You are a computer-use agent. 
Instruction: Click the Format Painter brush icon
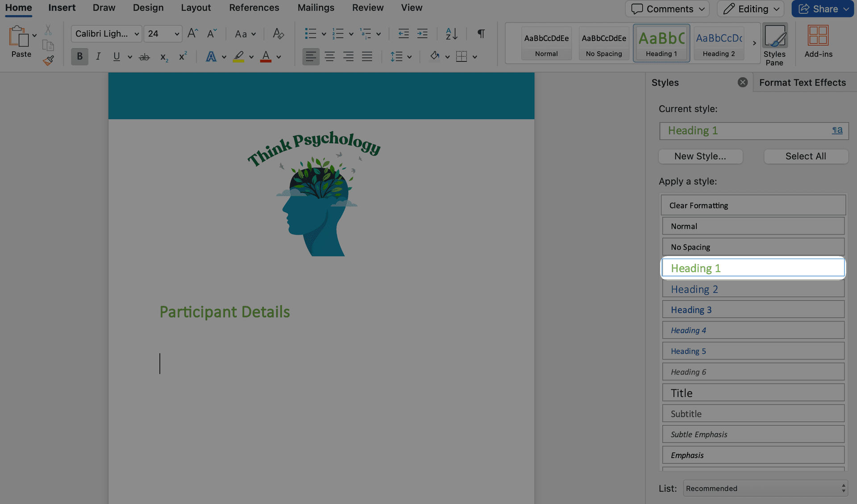coord(48,60)
